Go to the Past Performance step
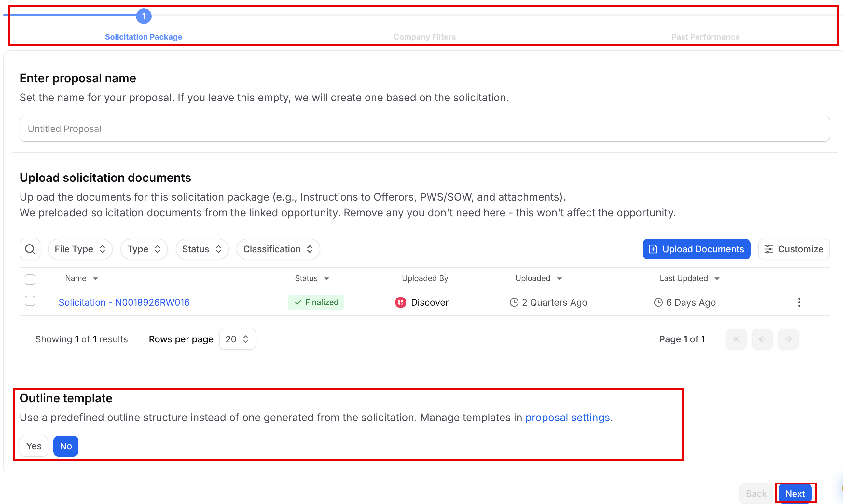The image size is (843, 504). (705, 37)
